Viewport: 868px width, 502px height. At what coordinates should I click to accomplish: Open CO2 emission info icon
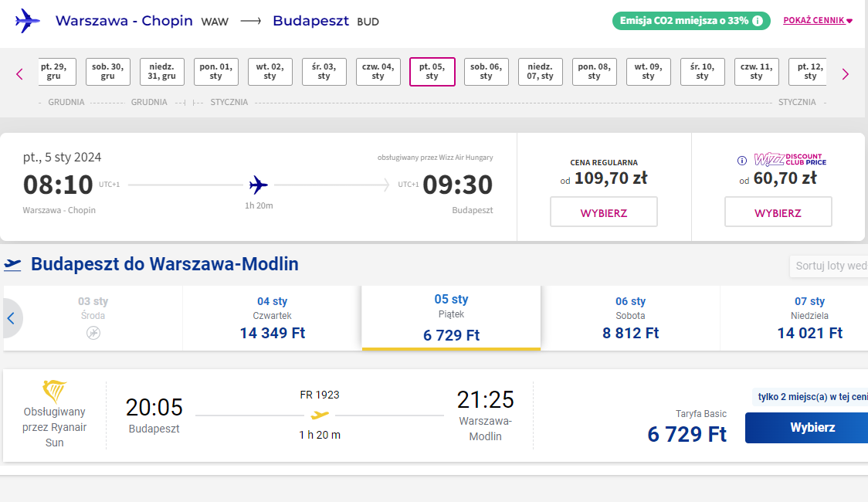coord(758,21)
